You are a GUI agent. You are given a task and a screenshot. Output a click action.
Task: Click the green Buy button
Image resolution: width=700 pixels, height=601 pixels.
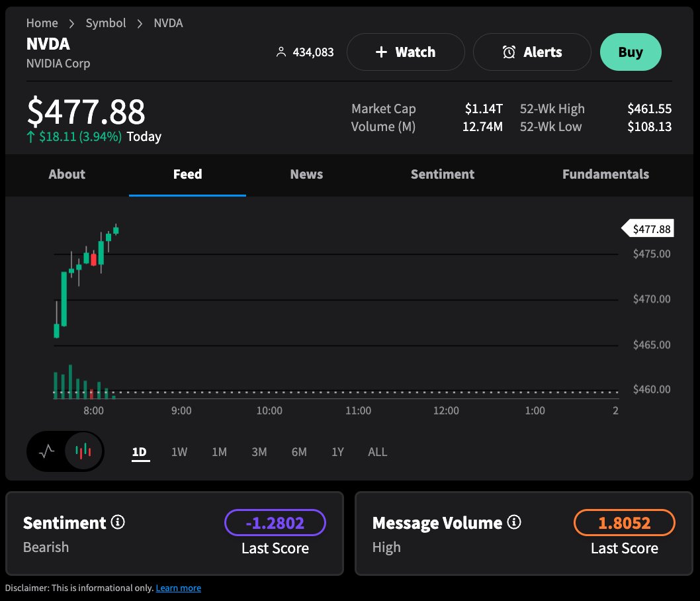631,52
